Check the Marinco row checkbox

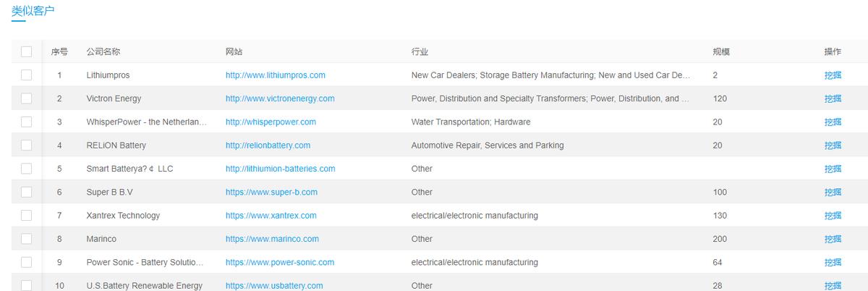tap(27, 239)
